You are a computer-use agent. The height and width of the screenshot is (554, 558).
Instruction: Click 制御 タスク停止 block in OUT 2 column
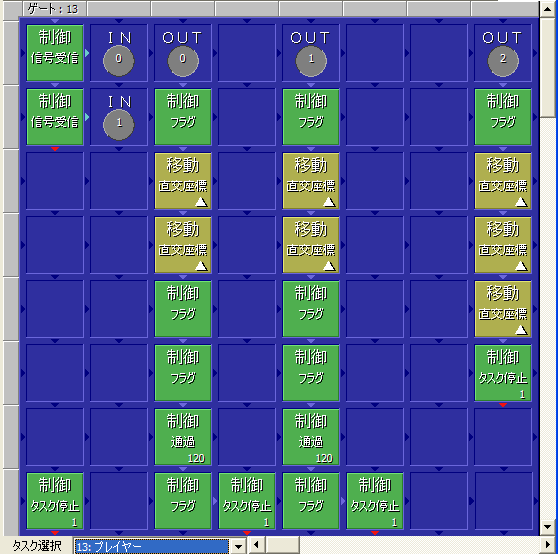tap(503, 373)
